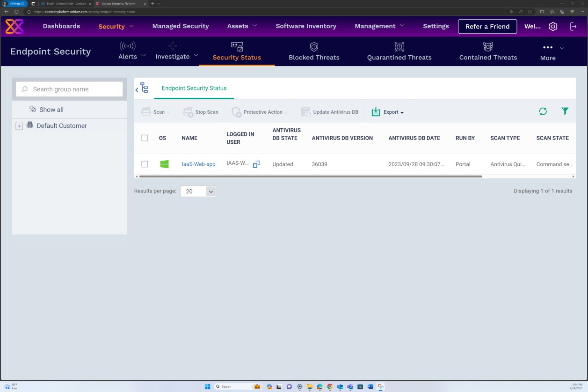This screenshot has height=392, width=588.
Task: Toggle the select-all checkbox in table header
Action: coord(145,138)
